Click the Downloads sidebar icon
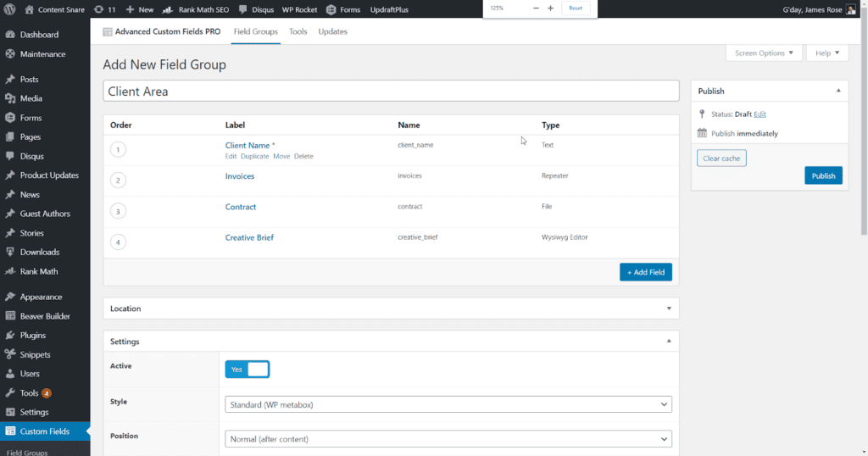The height and width of the screenshot is (456, 868). pos(10,252)
